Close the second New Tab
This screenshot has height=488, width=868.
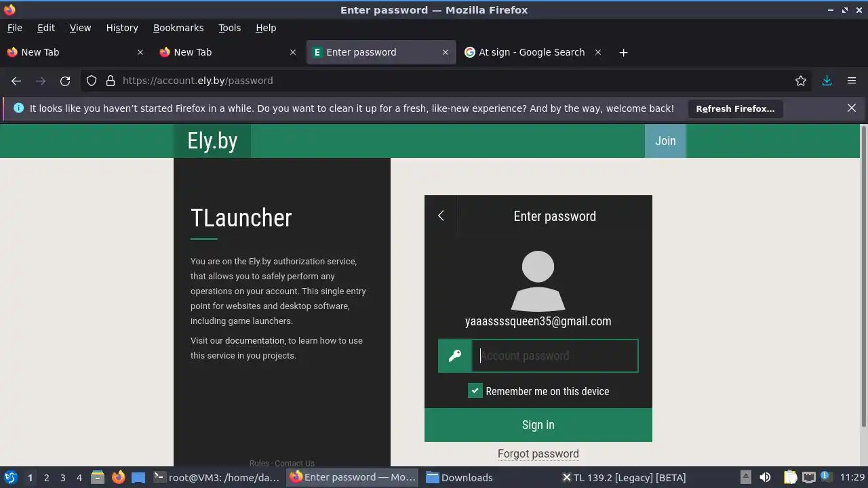click(x=293, y=52)
